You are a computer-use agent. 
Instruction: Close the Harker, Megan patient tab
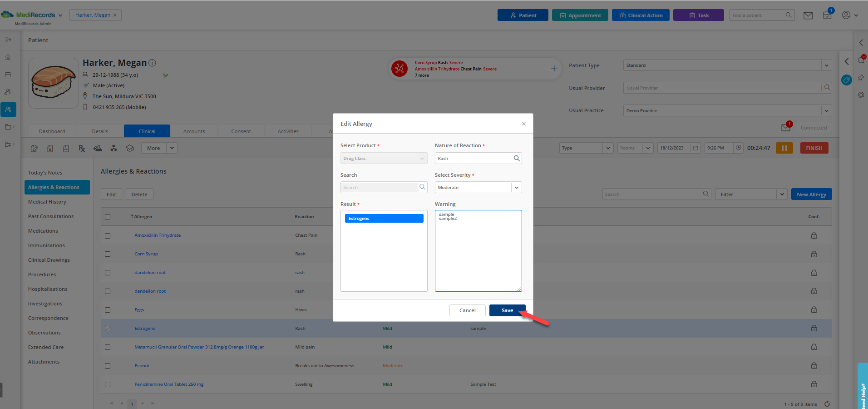click(x=115, y=15)
